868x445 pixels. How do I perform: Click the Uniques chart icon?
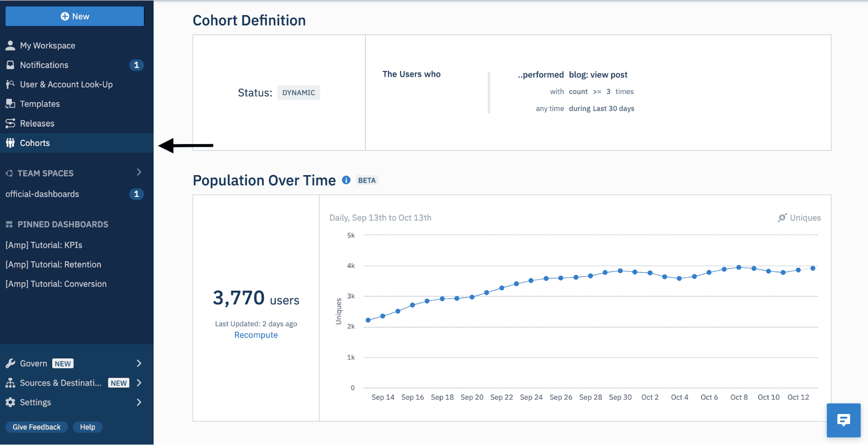coord(782,218)
